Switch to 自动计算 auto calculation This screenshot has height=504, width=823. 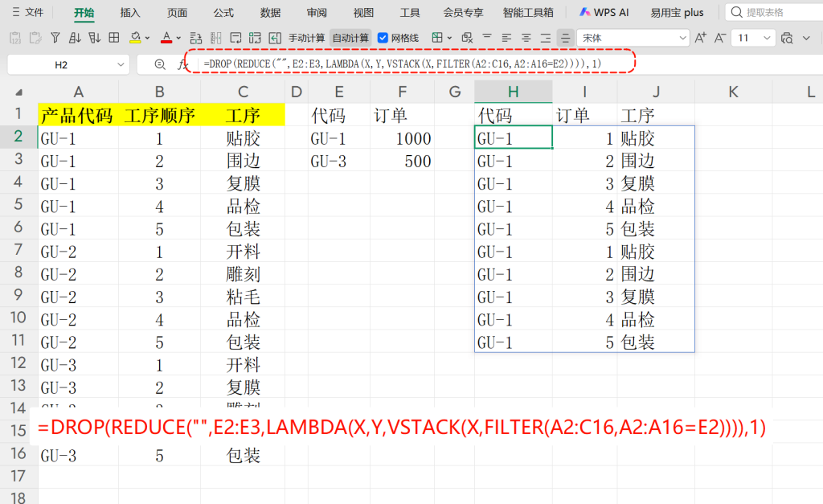tap(350, 38)
